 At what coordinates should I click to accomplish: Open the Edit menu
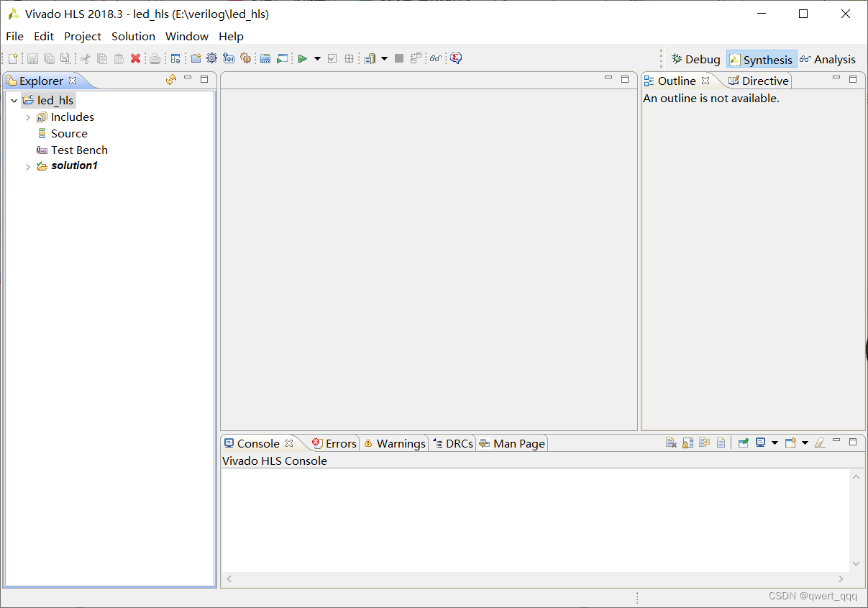click(44, 36)
